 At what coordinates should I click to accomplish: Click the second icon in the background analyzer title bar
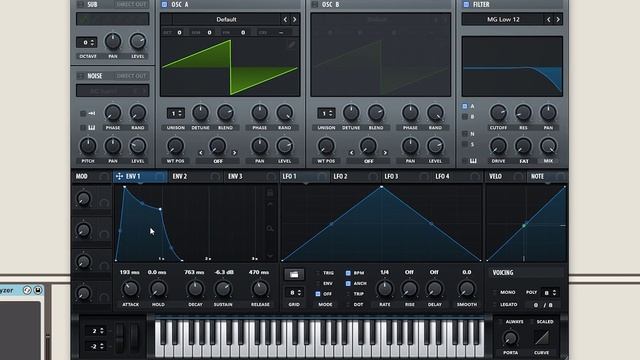tap(38, 290)
